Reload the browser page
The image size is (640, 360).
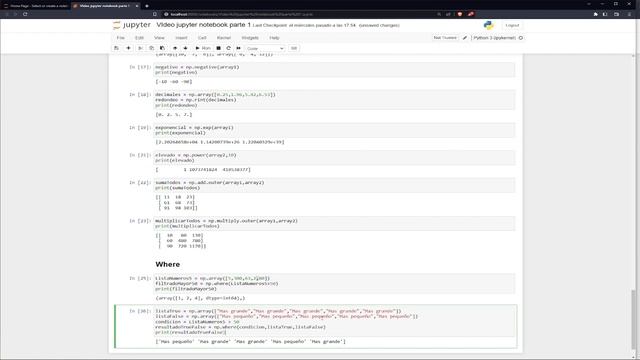25,14
